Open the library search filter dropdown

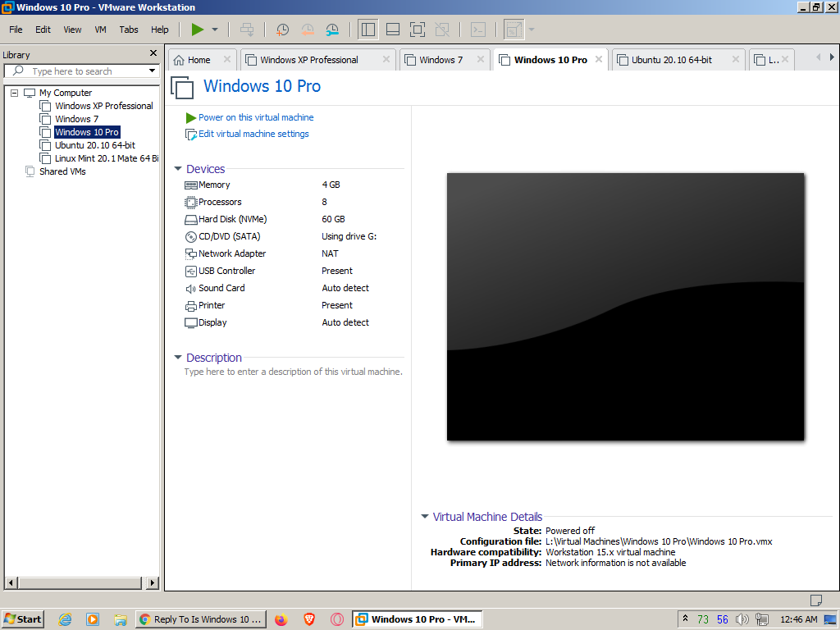coord(152,71)
